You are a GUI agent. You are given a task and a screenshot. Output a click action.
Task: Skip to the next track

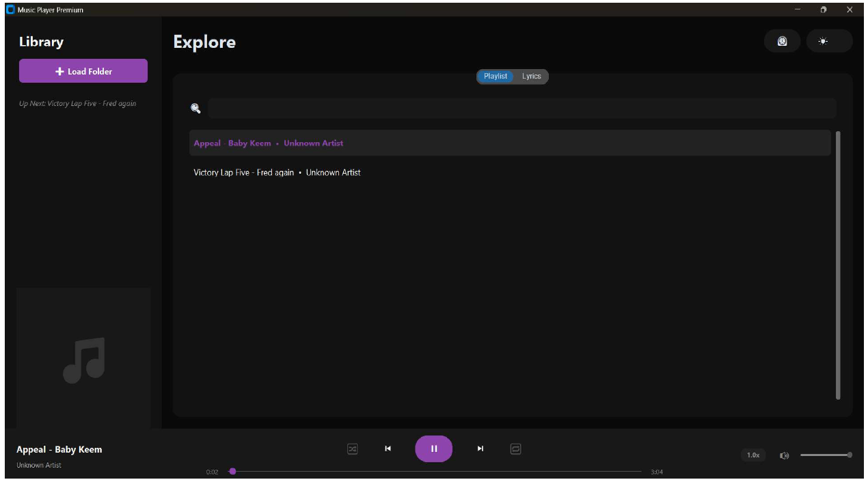tap(480, 448)
